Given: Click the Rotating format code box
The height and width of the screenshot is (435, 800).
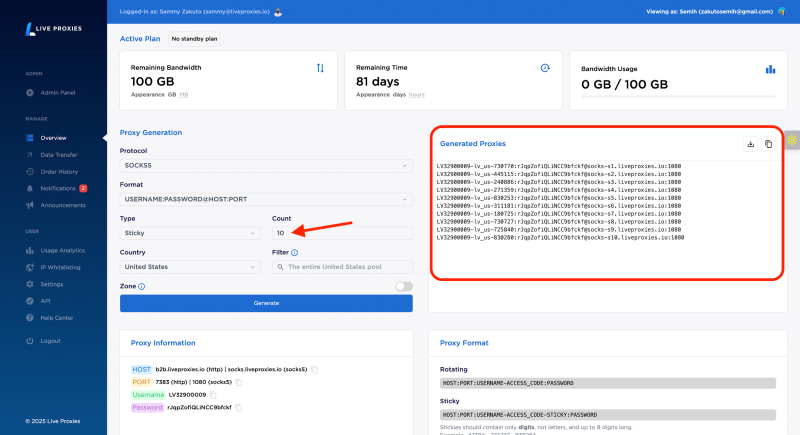Looking at the screenshot, I should pyautogui.click(x=608, y=383).
